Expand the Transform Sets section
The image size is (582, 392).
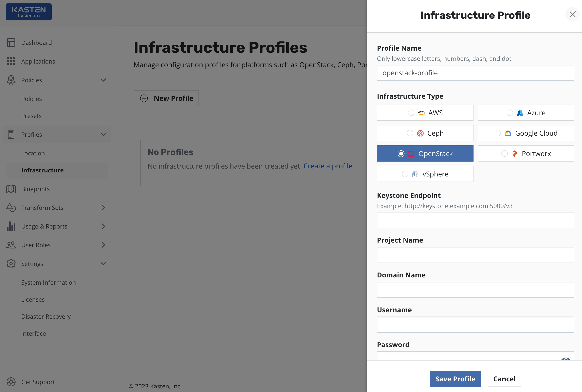click(x=103, y=207)
